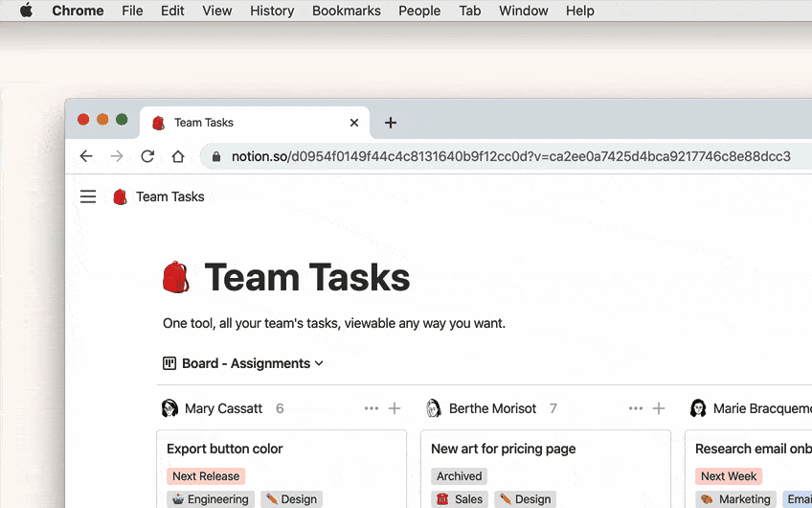Open the Export button color card
This screenshot has height=508, width=812.
click(225, 449)
